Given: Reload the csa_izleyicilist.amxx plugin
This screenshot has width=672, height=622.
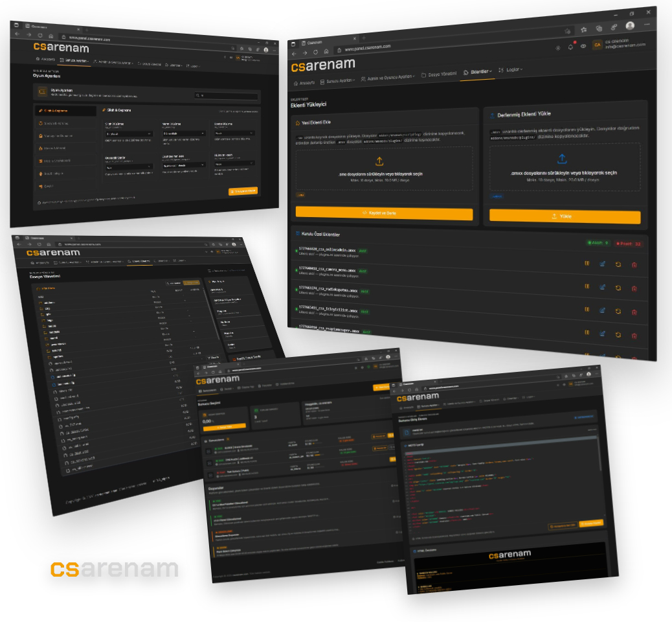Looking at the screenshot, I should (618, 334).
